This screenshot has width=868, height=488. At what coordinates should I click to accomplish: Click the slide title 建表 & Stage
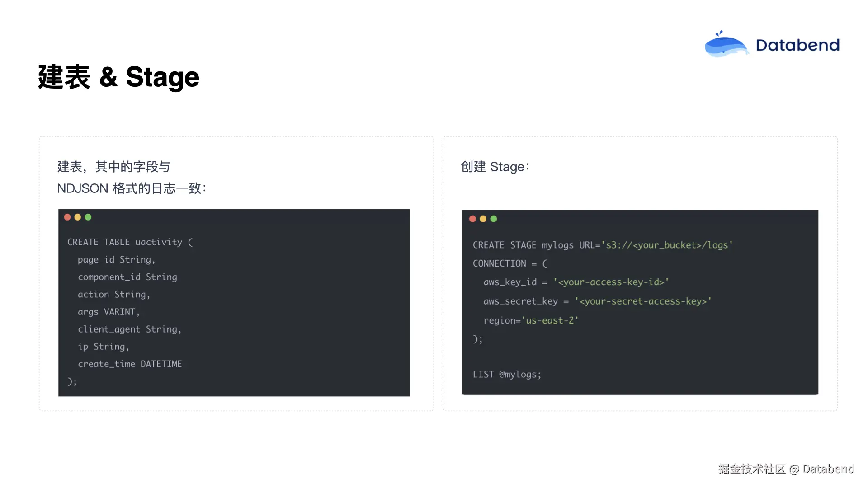(118, 77)
